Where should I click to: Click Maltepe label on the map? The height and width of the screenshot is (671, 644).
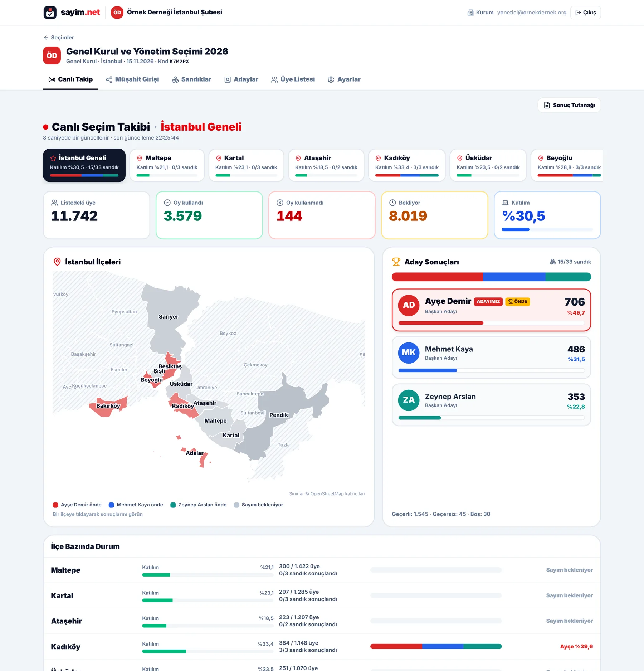pos(215,421)
